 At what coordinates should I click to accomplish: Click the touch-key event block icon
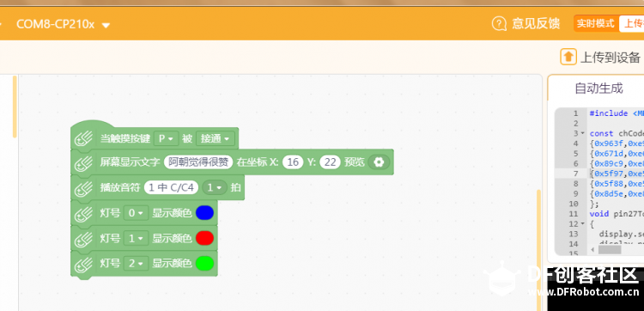pyautogui.click(x=83, y=139)
